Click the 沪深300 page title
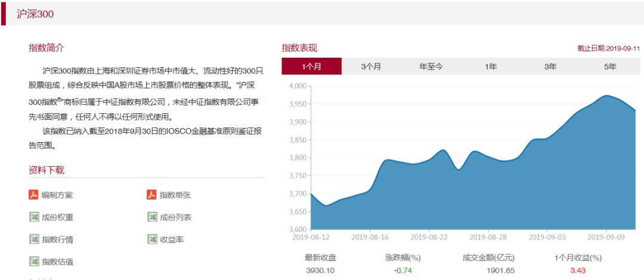644x280 pixels. click(35, 14)
